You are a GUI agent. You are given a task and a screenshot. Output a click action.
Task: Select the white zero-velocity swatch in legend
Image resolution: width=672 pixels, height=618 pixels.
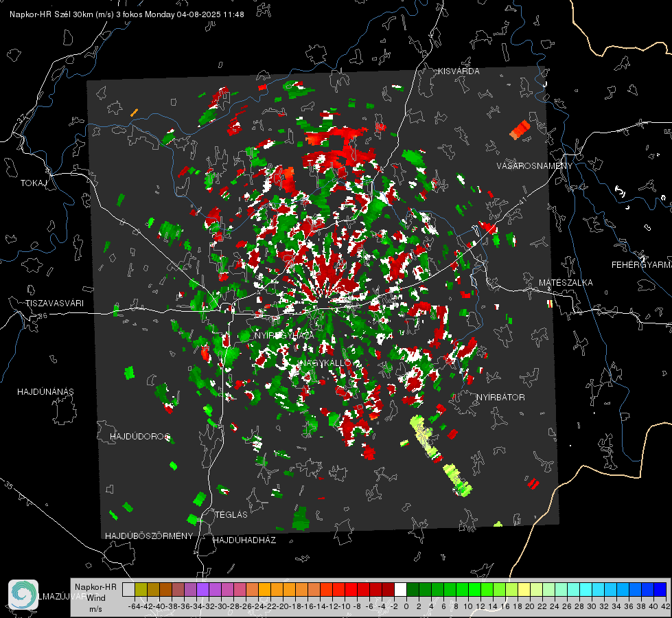400,589
